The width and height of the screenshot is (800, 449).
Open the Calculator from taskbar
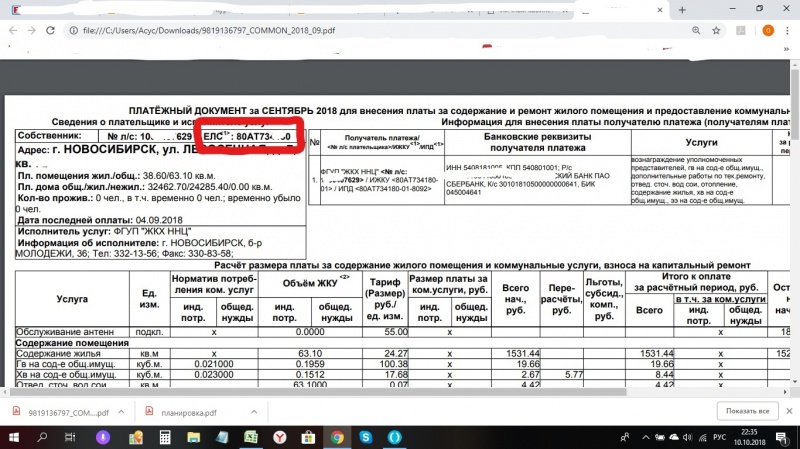pos(164,437)
